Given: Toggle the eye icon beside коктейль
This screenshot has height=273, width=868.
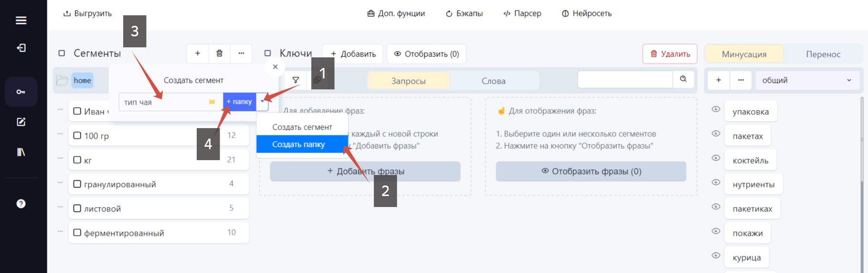Looking at the screenshot, I should tap(716, 158).
